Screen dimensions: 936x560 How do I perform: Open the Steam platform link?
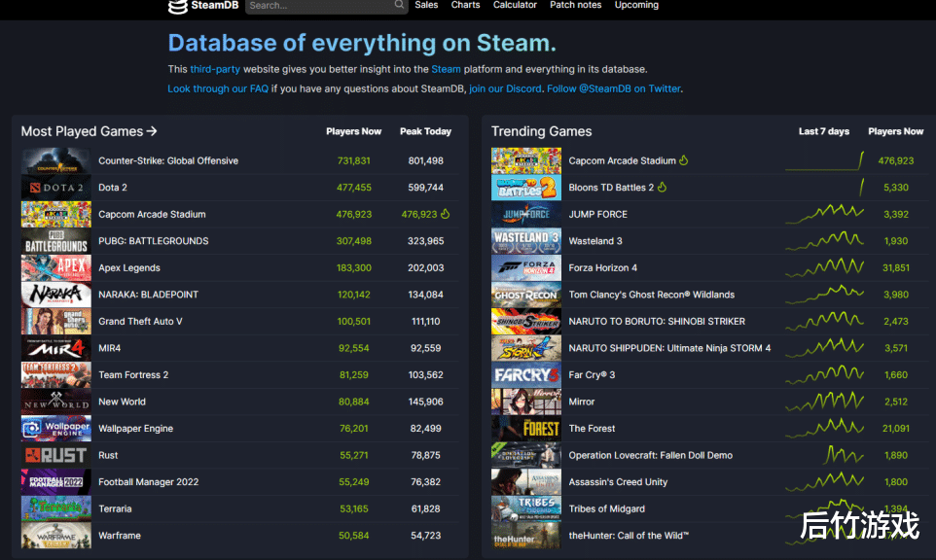[x=446, y=69]
